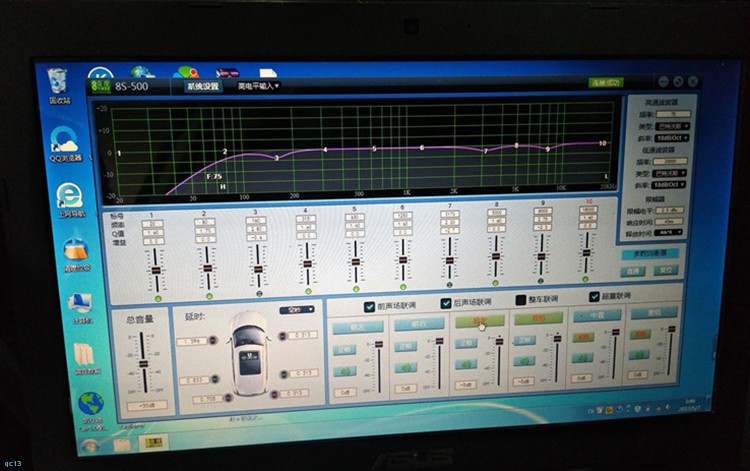This screenshot has width=750, height=471.
Task: Click the EQ band 7 gain slider handle
Action: pyautogui.click(x=450, y=261)
